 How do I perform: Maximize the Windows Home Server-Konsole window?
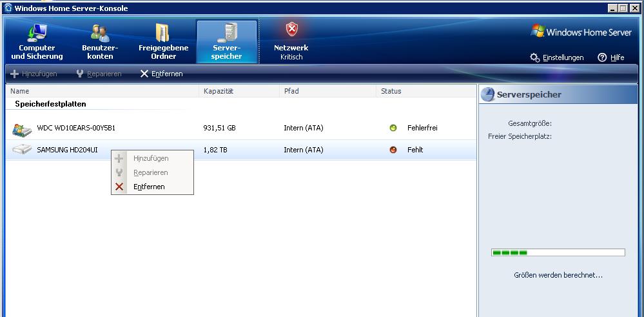(x=623, y=8)
